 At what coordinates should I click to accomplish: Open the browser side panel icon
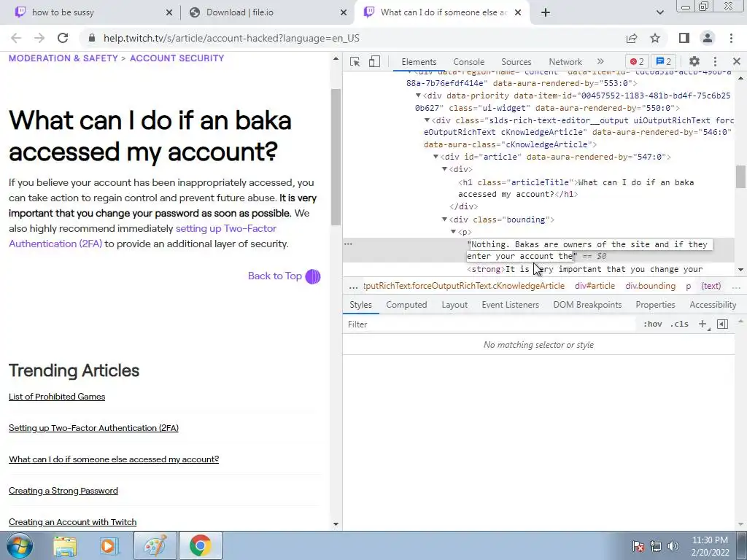coord(684,38)
